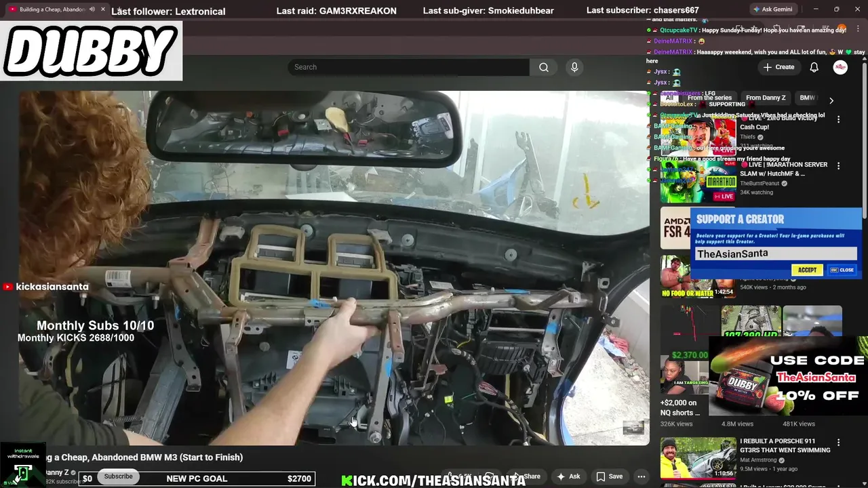The width and height of the screenshot is (868, 488).
Task: Select the 'BMW' filter chip
Action: click(x=807, y=98)
